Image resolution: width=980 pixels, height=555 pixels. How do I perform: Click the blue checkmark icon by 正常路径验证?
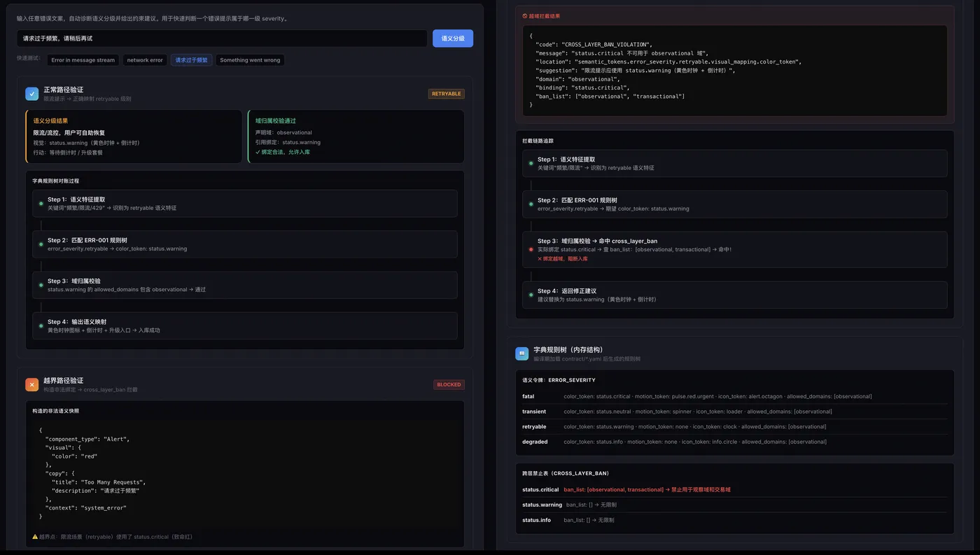click(32, 94)
